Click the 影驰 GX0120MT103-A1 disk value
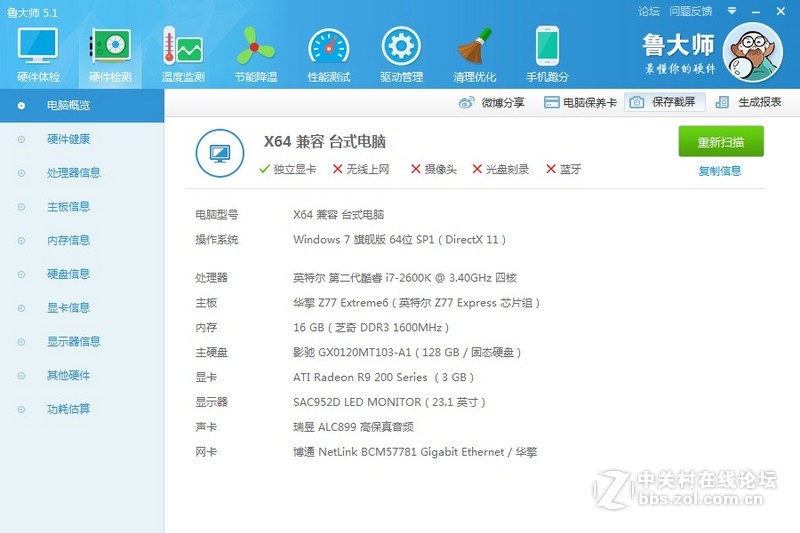Image resolution: width=800 pixels, height=533 pixels. tap(407, 352)
